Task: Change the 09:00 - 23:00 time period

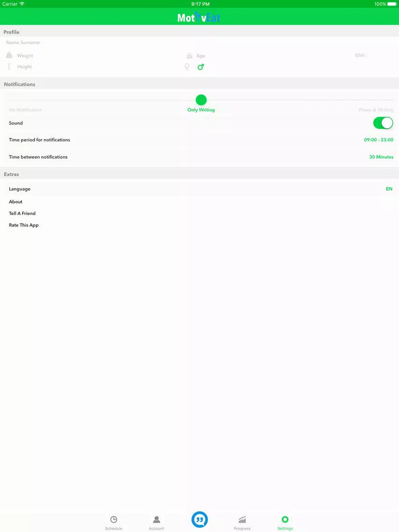Action: tap(379, 140)
